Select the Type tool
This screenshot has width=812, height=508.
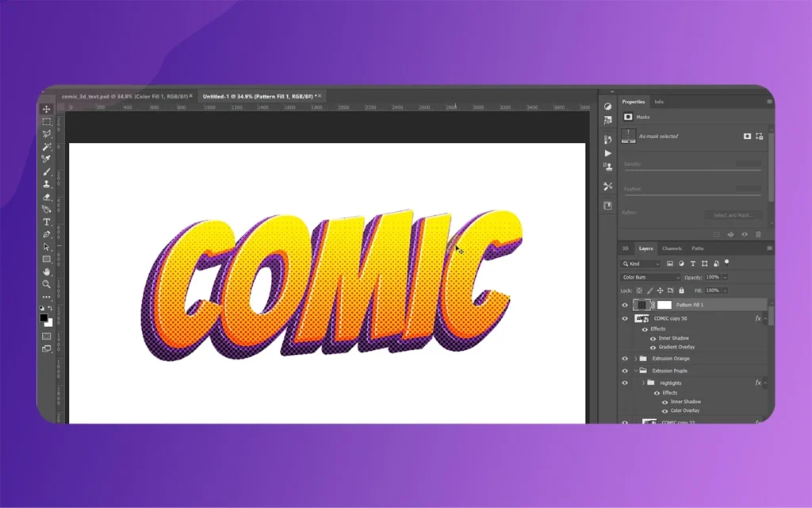coord(47,222)
